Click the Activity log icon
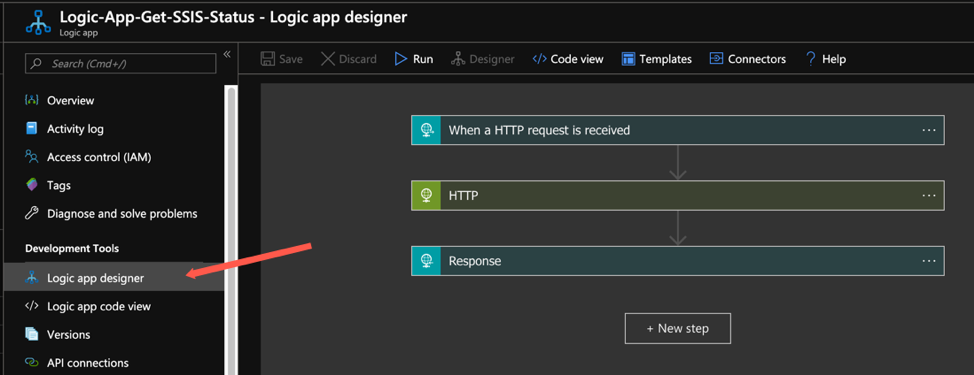This screenshot has width=974, height=375. 32,129
